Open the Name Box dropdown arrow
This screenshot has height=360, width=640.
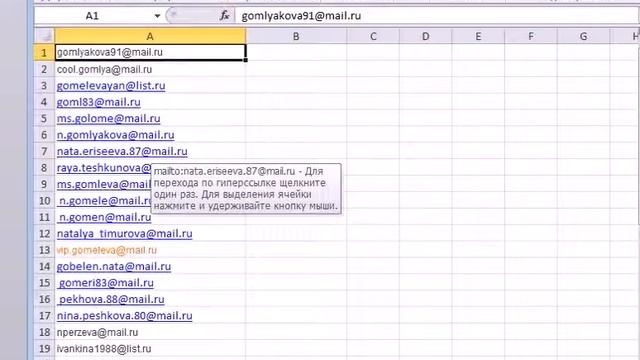coord(157,16)
